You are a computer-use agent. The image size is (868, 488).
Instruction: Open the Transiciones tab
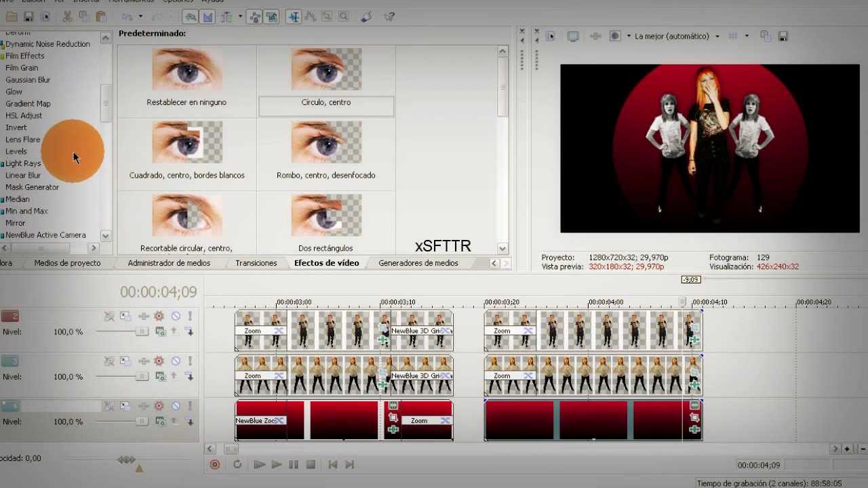(x=256, y=263)
